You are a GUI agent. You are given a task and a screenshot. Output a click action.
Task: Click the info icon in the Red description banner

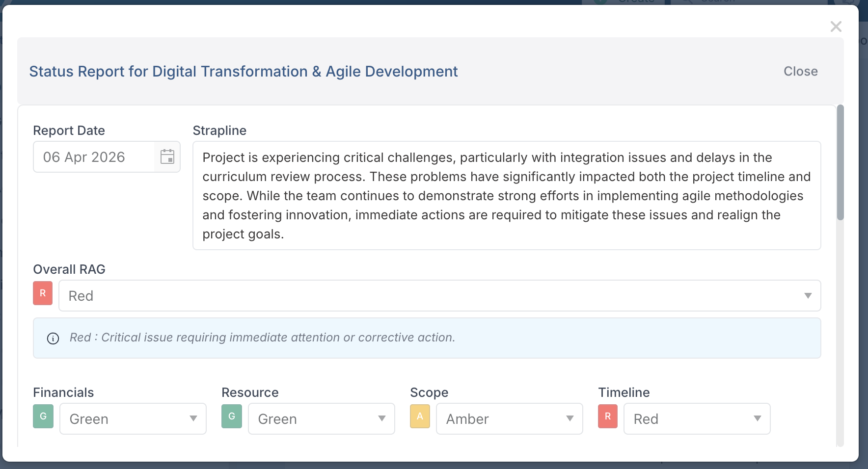(x=53, y=339)
